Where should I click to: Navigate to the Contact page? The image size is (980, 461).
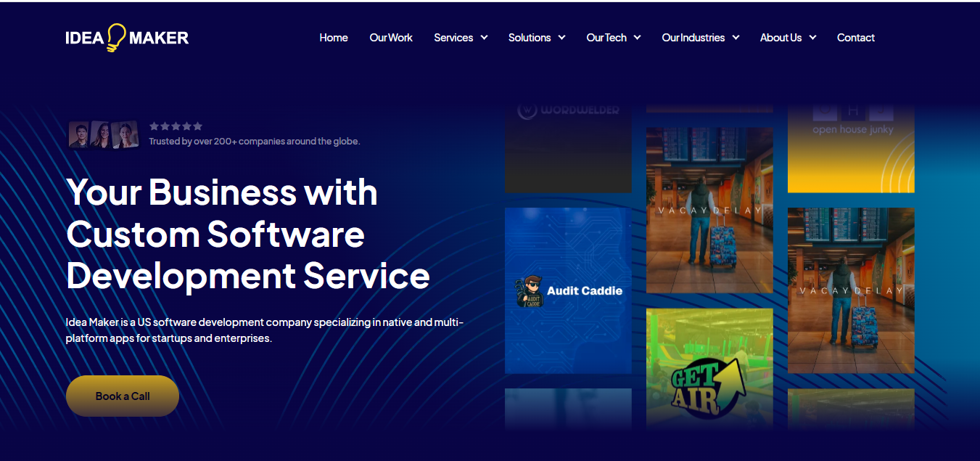856,38
